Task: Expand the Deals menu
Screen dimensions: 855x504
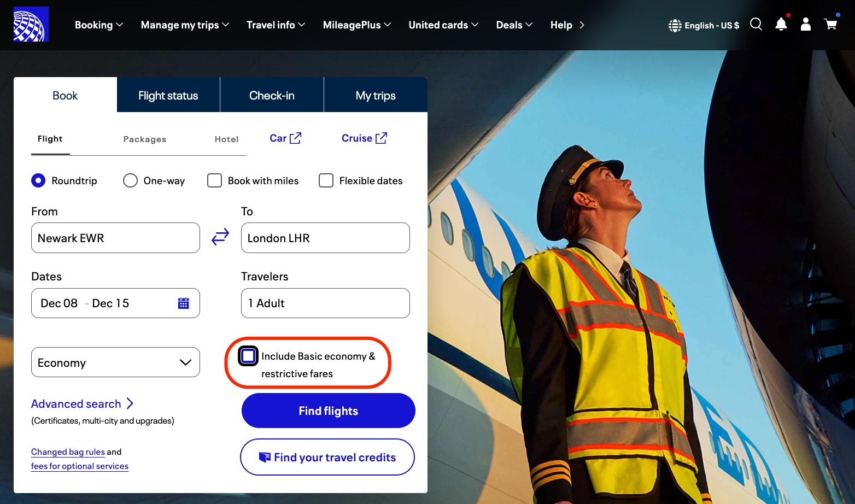Action: click(514, 25)
